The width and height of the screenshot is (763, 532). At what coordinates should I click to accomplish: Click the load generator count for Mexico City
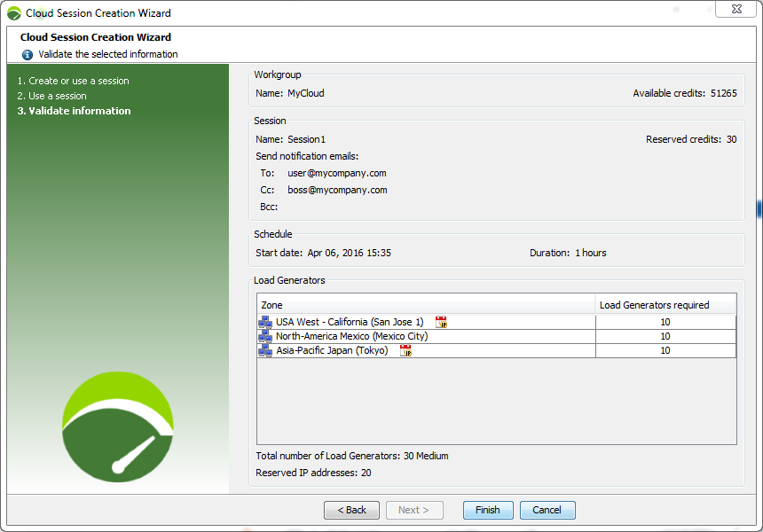[665, 337]
